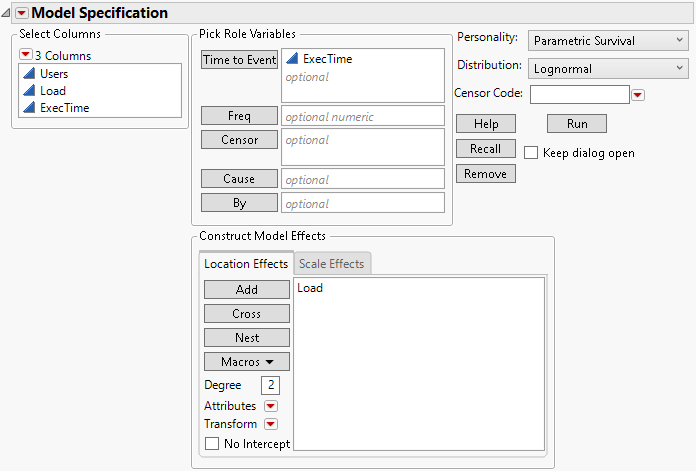Select the Load effect in model effects list

tap(310, 288)
